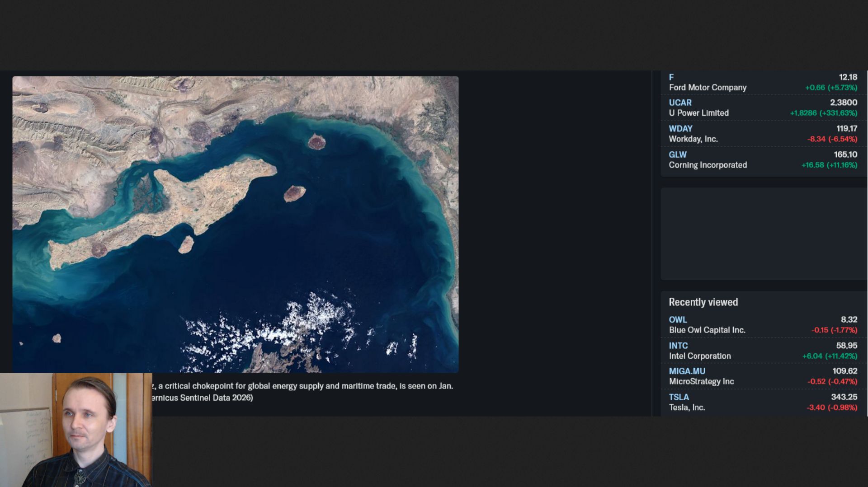This screenshot has height=487, width=868.
Task: Open the MIGA.MU ticker in Recently viewed
Action: (687, 371)
